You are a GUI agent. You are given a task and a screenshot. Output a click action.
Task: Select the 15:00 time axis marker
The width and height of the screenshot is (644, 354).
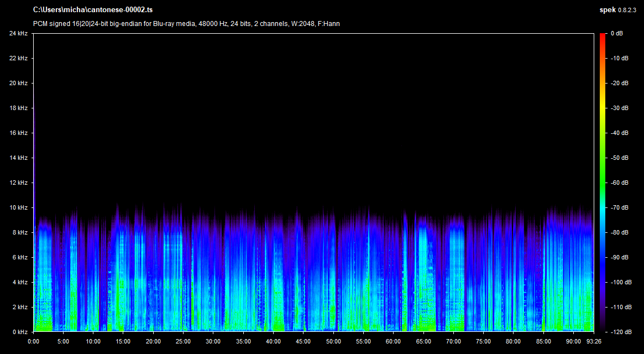point(124,341)
